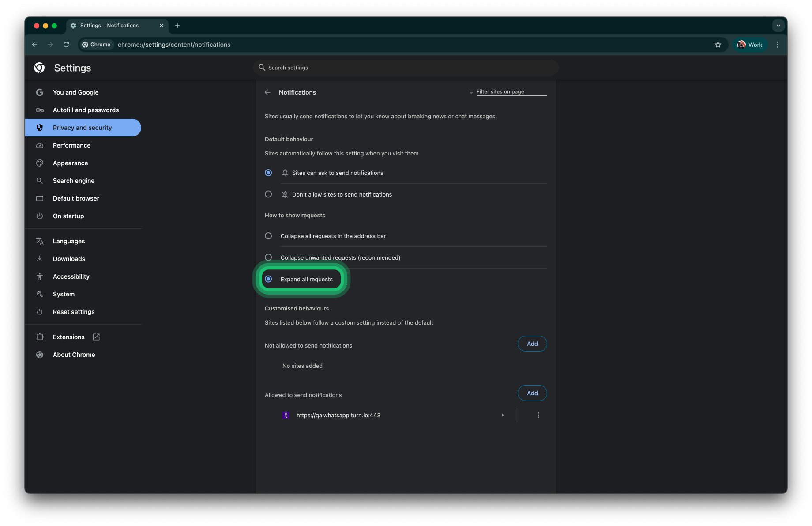Bookmark this page with the star icon
This screenshot has width=812, height=526.
[718, 45]
